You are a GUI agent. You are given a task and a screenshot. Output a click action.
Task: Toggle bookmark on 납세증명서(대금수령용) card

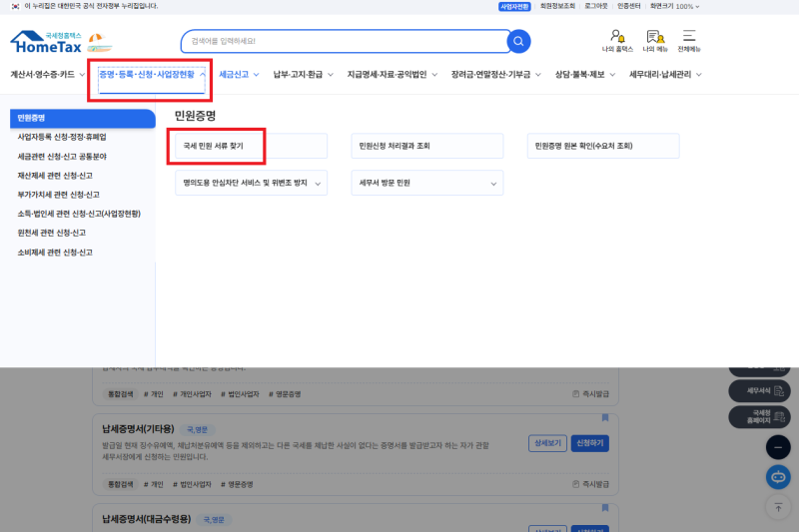(x=605, y=508)
